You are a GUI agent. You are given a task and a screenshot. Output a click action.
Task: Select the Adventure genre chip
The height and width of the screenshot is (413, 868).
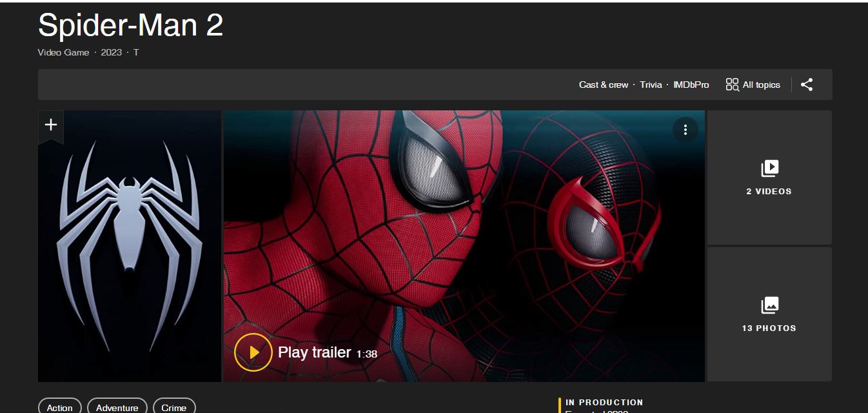click(x=117, y=407)
